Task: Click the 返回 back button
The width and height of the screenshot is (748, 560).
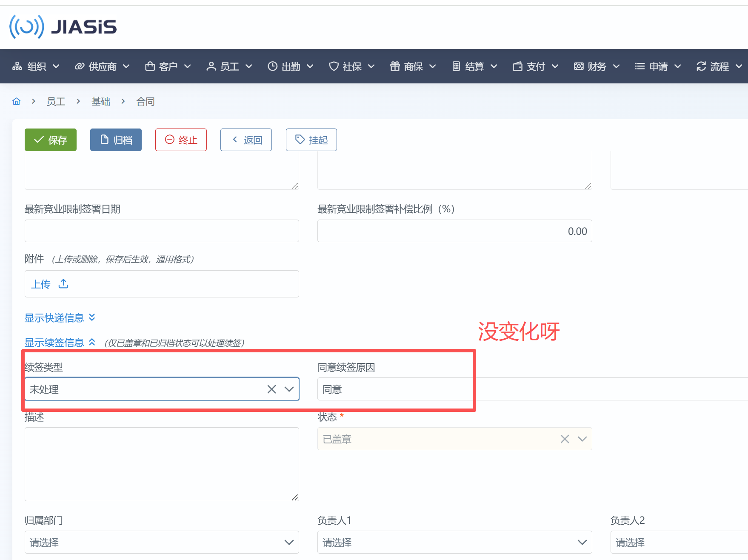Action: click(x=246, y=140)
